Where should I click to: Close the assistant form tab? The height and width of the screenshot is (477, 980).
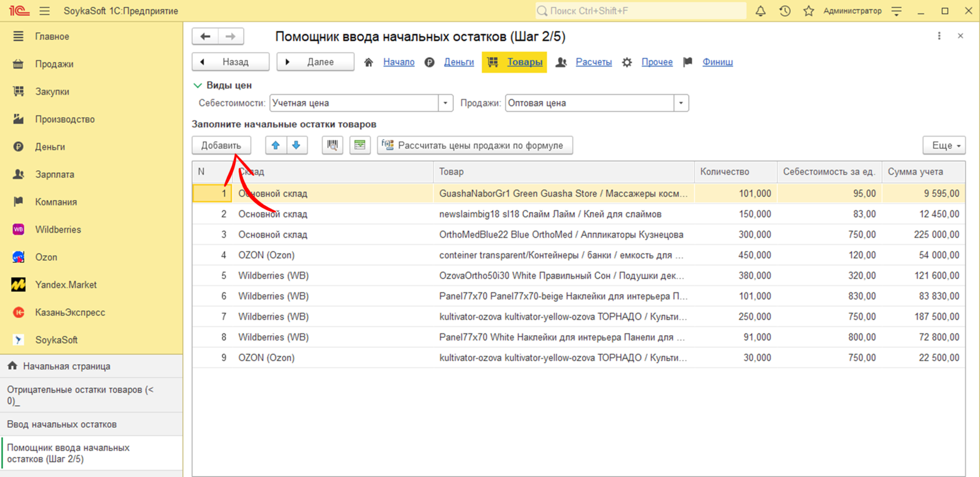click(x=960, y=36)
